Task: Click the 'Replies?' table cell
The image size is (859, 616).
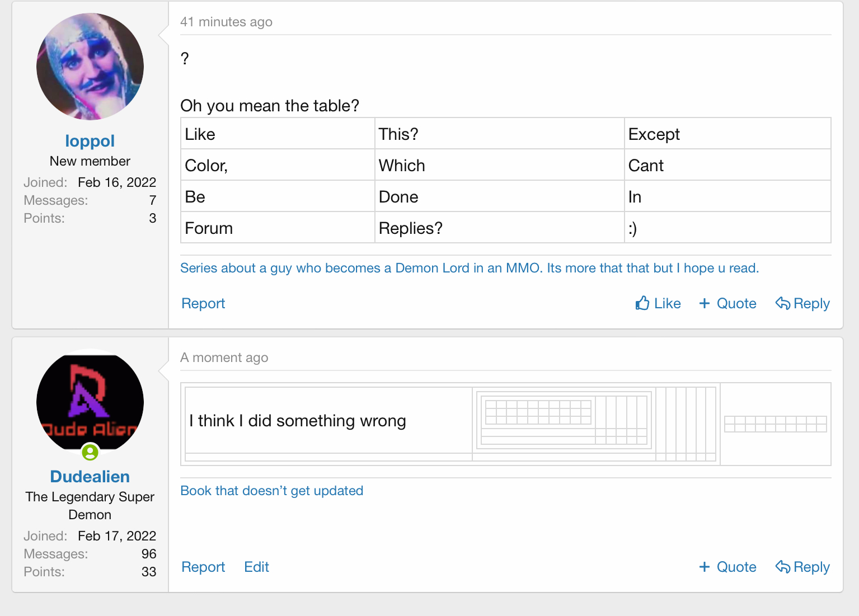Action: [499, 228]
